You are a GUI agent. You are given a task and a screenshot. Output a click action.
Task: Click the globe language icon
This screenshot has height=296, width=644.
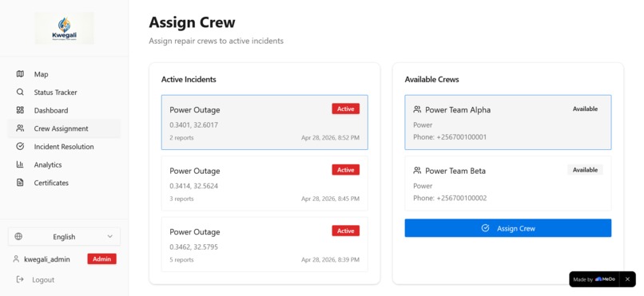pos(18,236)
